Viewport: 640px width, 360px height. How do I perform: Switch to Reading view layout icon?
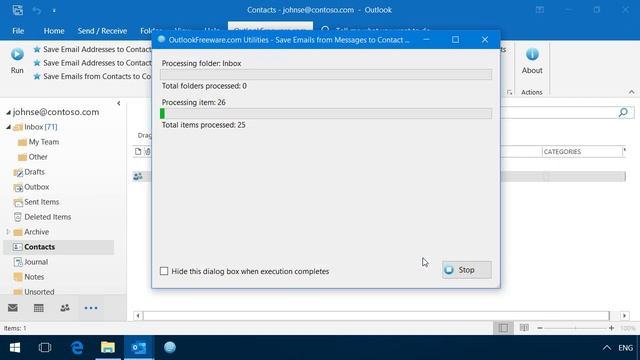[x=524, y=328]
